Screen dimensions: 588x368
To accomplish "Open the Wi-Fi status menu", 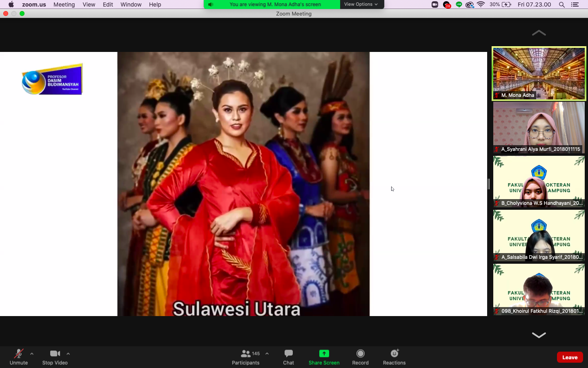I will [x=481, y=4].
